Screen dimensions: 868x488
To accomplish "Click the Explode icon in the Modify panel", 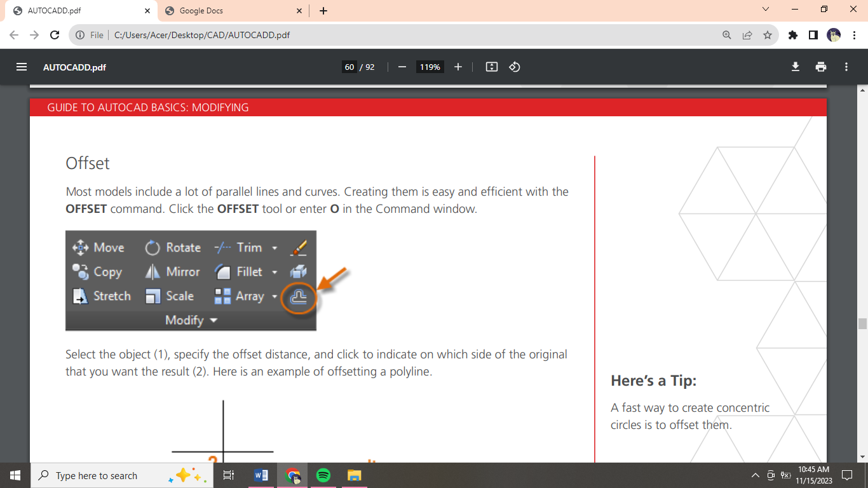I will pos(299,271).
